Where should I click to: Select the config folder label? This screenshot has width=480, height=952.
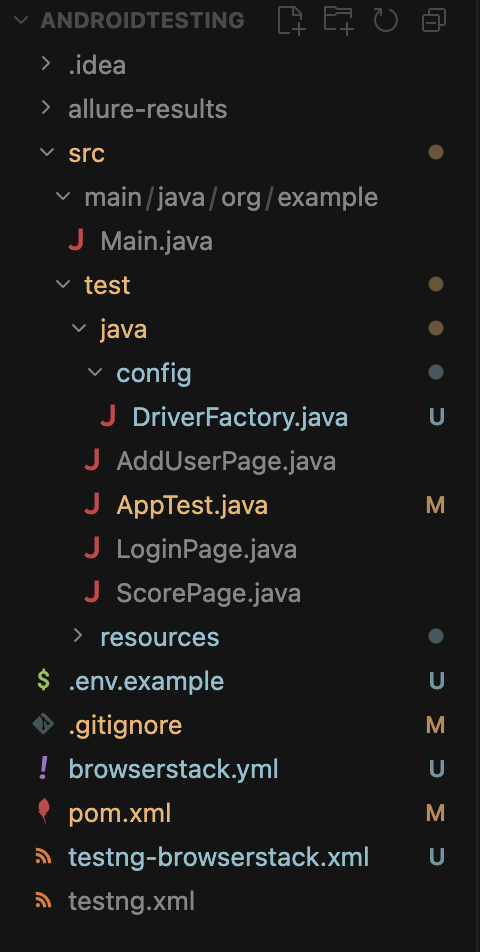point(154,373)
